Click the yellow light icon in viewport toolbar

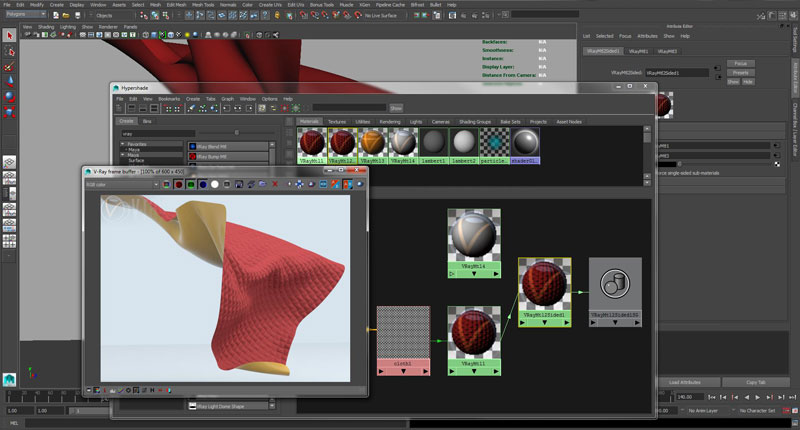click(187, 35)
